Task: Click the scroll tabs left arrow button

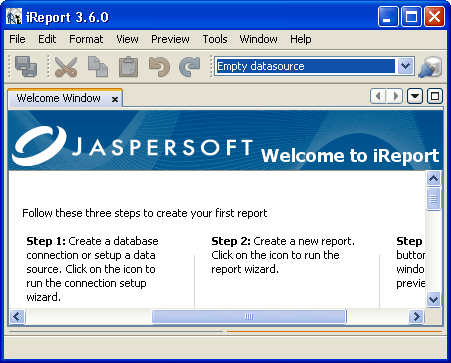Action: (x=378, y=96)
